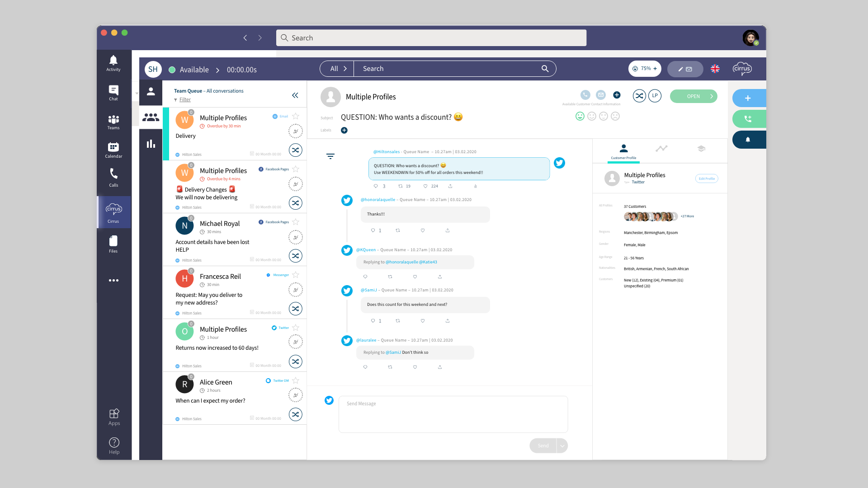Retweet the tweet with 19 retweets
Screen dimensions: 868x488
point(400,186)
